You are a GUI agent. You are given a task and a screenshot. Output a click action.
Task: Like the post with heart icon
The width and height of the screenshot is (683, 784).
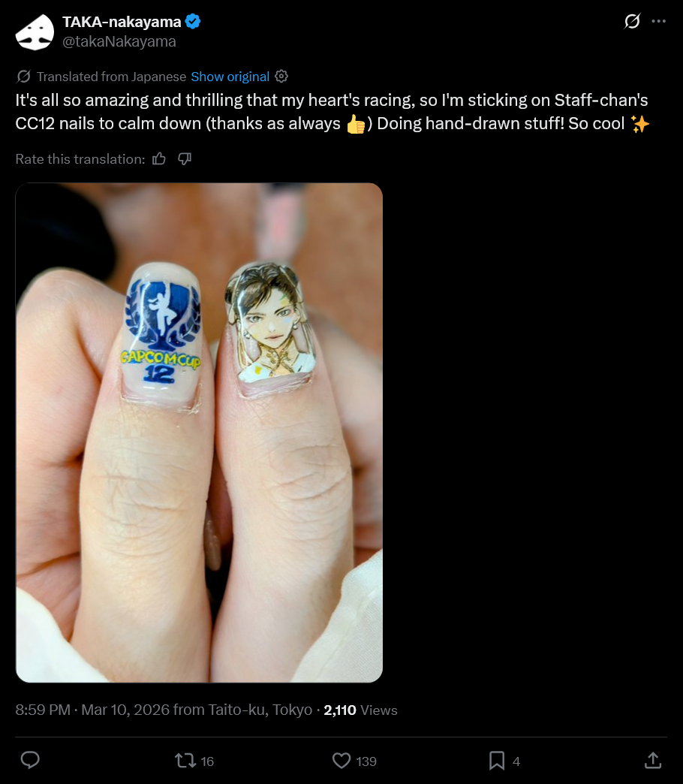pyautogui.click(x=341, y=761)
